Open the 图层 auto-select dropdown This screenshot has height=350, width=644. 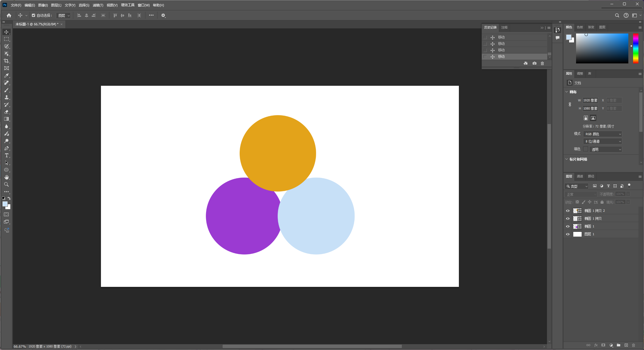tap(63, 15)
